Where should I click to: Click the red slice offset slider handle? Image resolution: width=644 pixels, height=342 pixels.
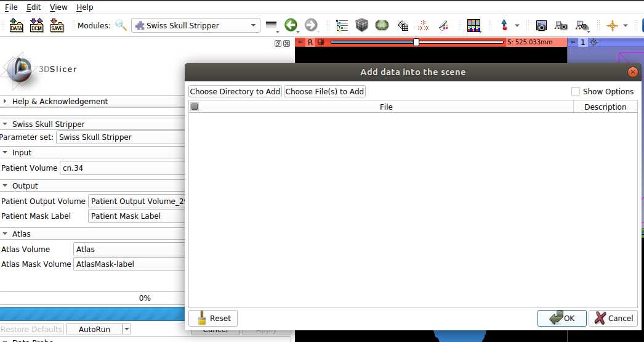click(416, 42)
